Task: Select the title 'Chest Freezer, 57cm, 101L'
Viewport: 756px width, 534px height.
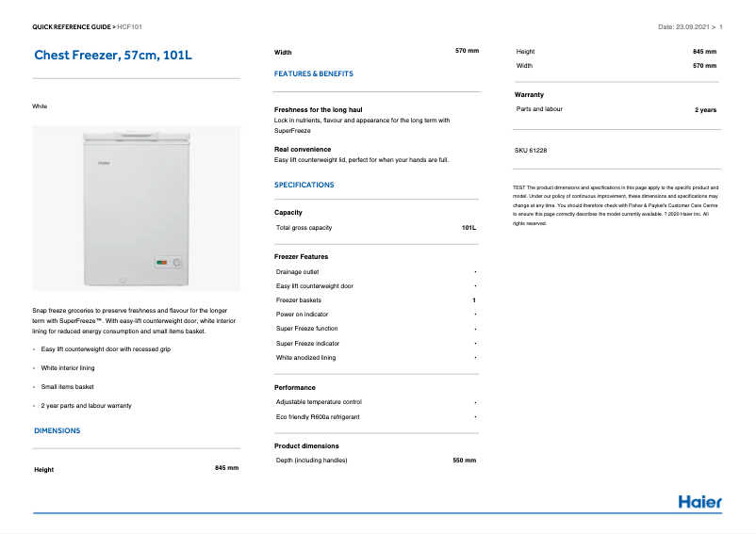Action: click(113, 56)
